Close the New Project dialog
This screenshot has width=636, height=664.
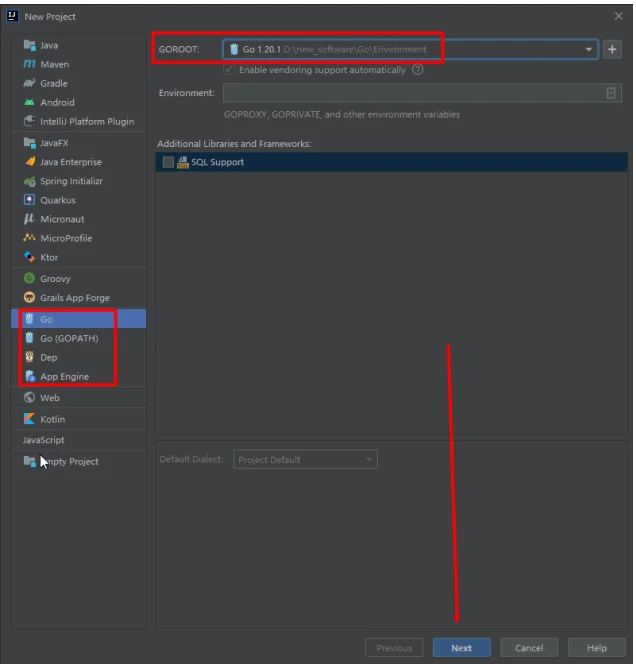click(618, 16)
